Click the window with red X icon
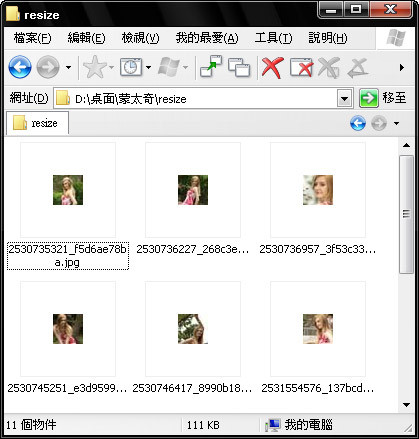Screen dimensions: 419x439 point(302,68)
